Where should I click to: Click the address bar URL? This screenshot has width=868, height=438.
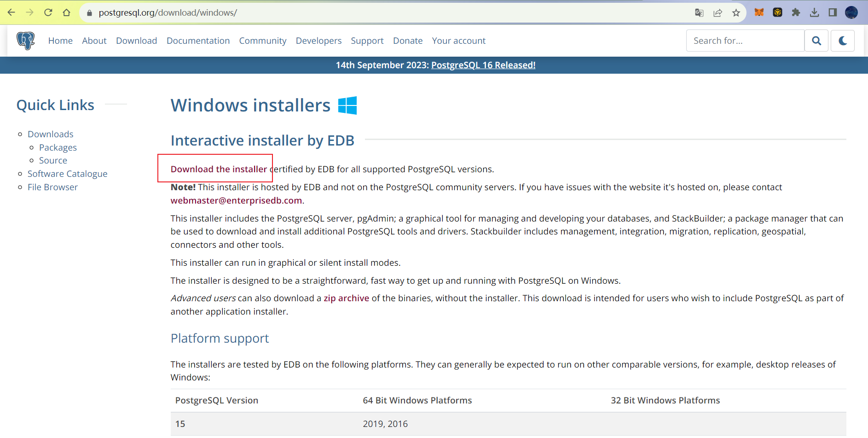[168, 12]
